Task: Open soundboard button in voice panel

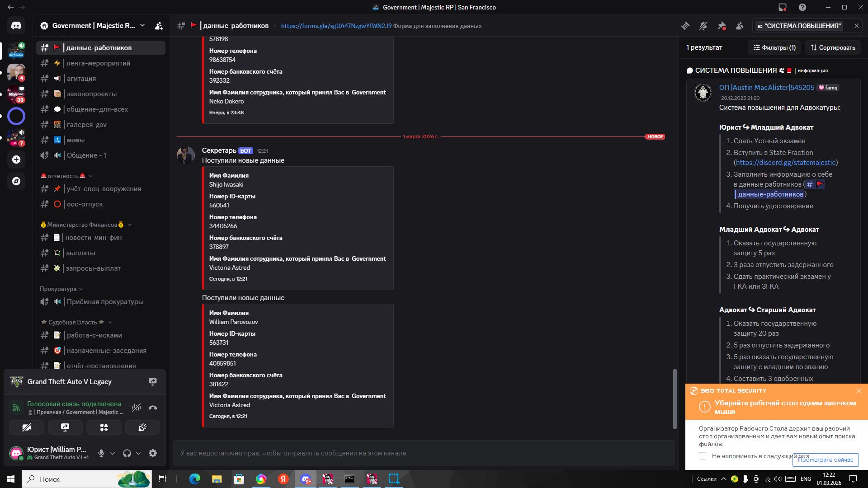Action: coord(142,427)
